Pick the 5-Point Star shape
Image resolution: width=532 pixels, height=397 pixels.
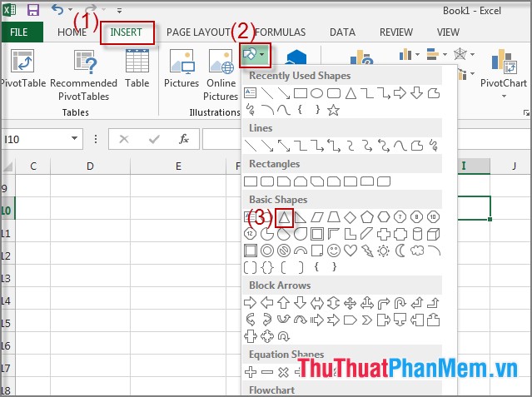pyautogui.click(x=333, y=110)
